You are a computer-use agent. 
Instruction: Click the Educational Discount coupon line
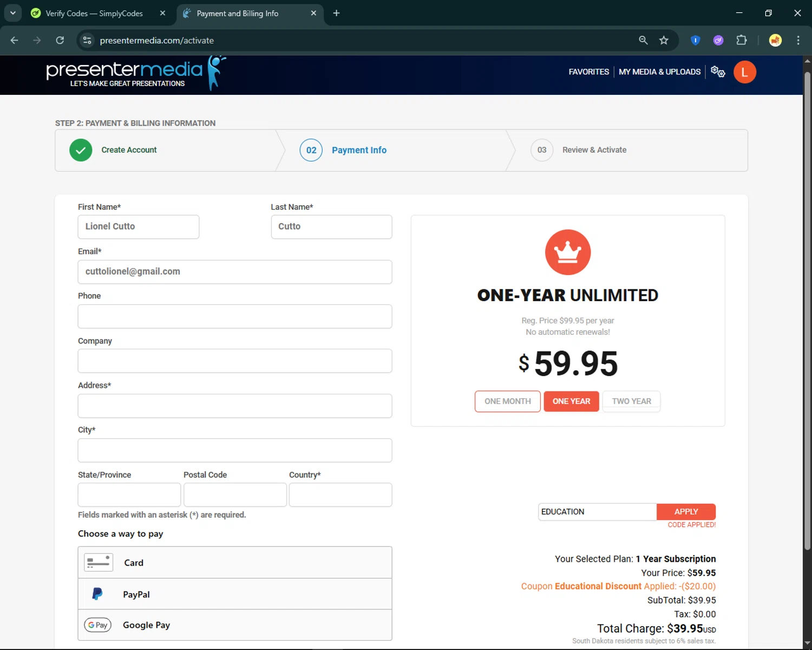[x=618, y=586]
